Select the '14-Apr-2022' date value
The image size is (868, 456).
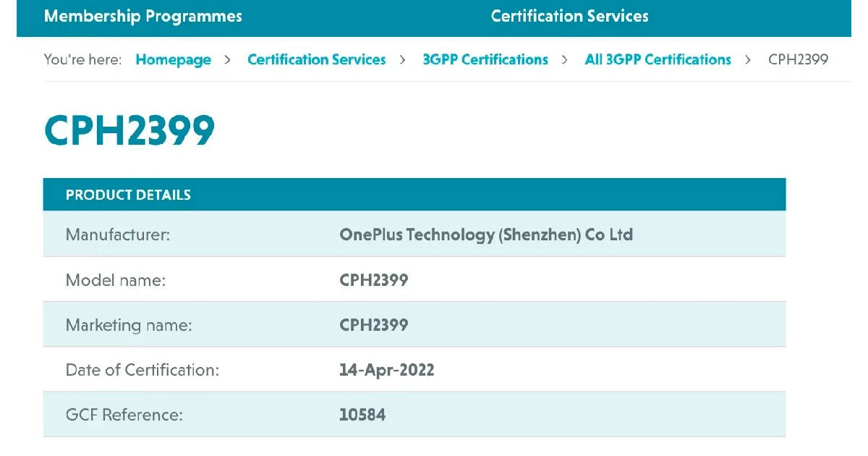coord(387,370)
